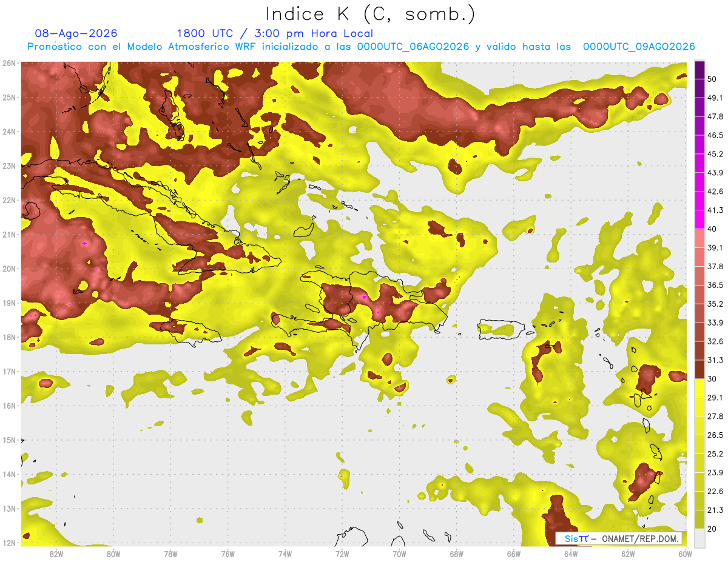Click colorbar value '26.5'
The image size is (728, 562).
pyautogui.click(x=715, y=435)
